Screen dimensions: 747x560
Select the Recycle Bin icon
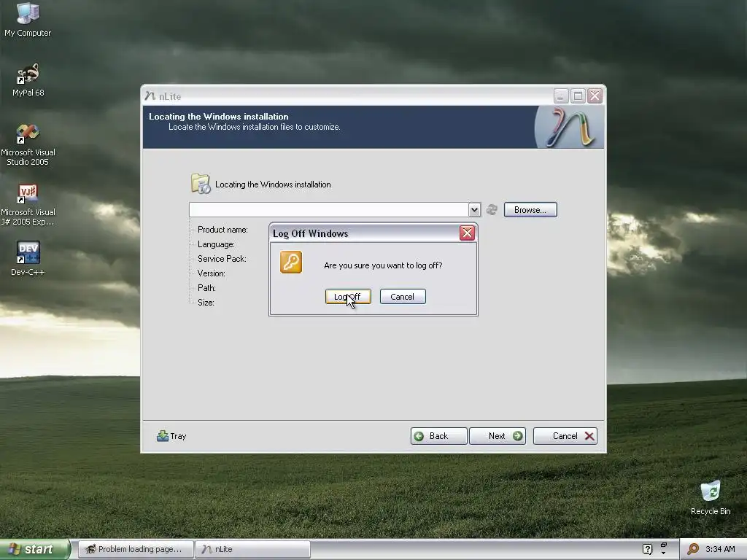click(x=711, y=498)
